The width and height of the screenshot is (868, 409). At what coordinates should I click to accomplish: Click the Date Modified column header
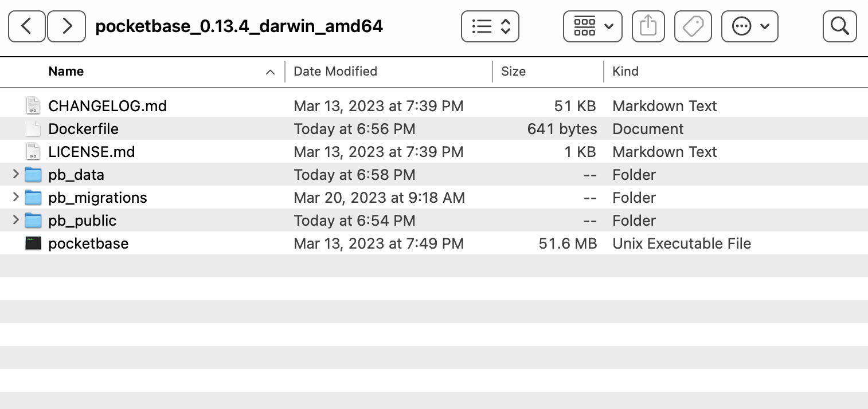335,71
